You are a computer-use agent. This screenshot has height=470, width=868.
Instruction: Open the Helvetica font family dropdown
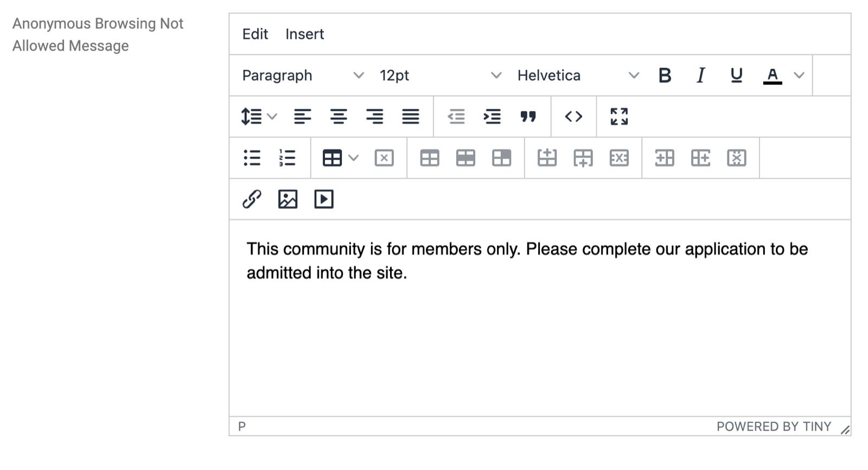578,75
